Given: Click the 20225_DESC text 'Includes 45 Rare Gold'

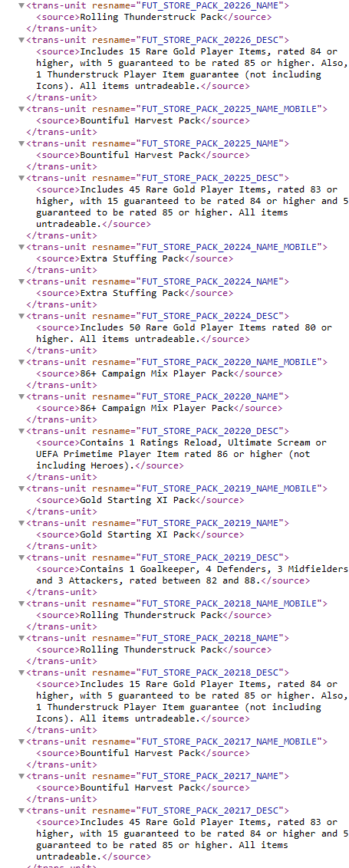Looking at the screenshot, I should (193, 206).
